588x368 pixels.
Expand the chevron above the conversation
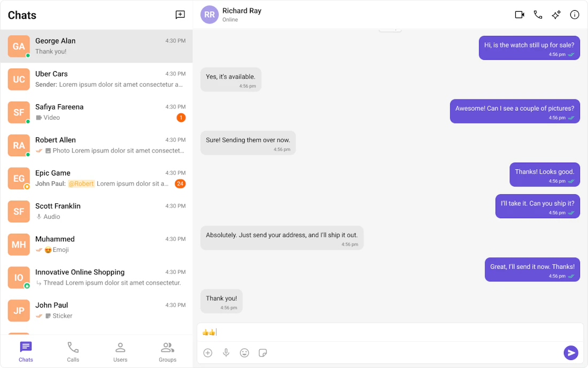(390, 28)
